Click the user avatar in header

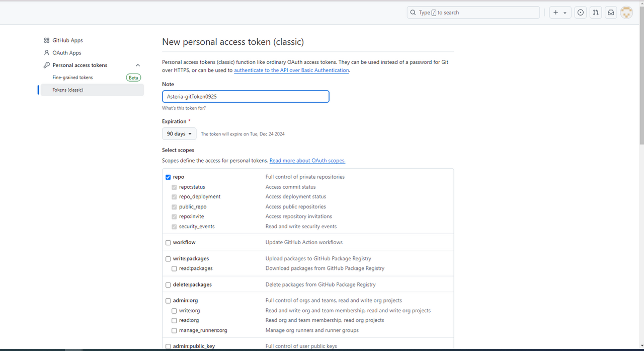pos(626,13)
